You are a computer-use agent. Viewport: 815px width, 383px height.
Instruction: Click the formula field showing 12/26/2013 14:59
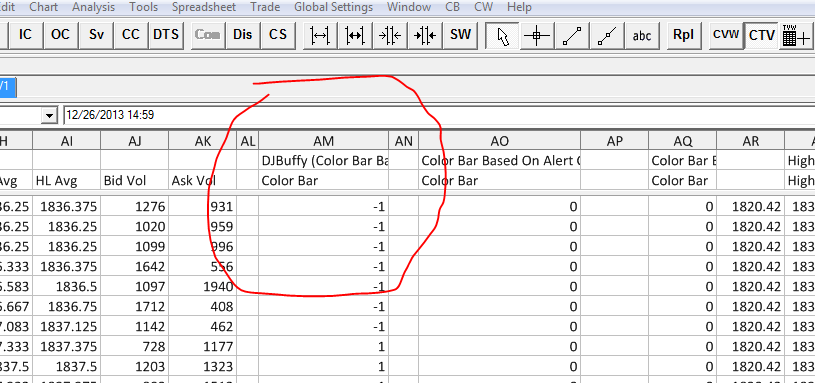click(439, 115)
